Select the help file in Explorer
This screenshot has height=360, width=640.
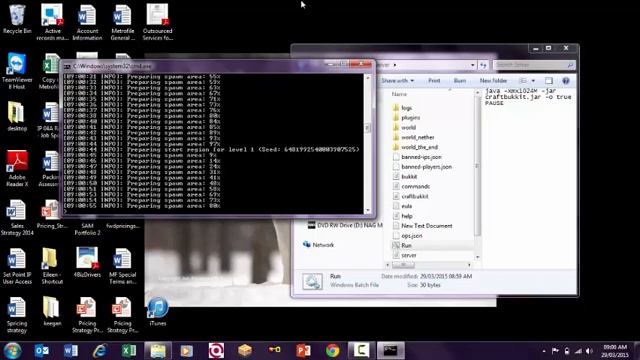(x=402, y=216)
